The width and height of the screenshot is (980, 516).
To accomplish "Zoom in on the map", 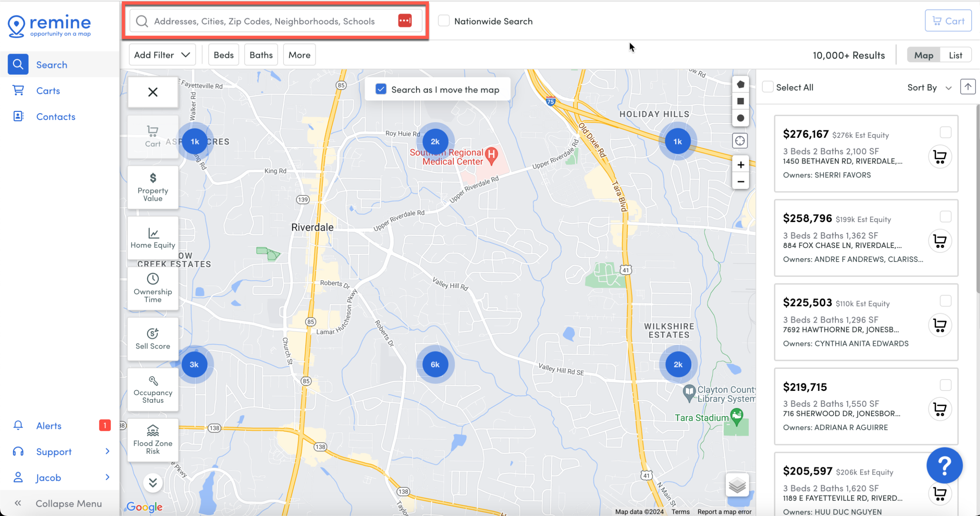I will pyautogui.click(x=740, y=165).
